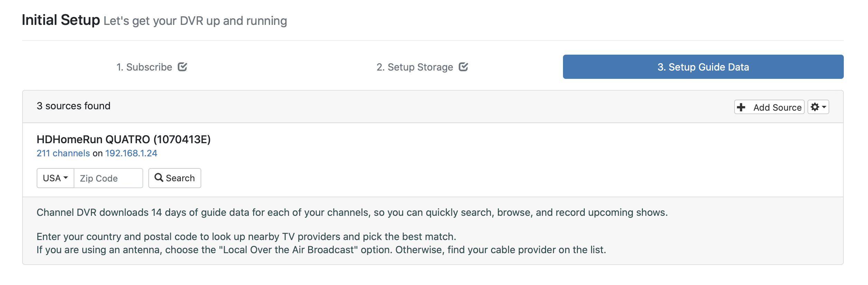Focus the Zip Code input field
The height and width of the screenshot is (285, 868).
pyautogui.click(x=108, y=178)
